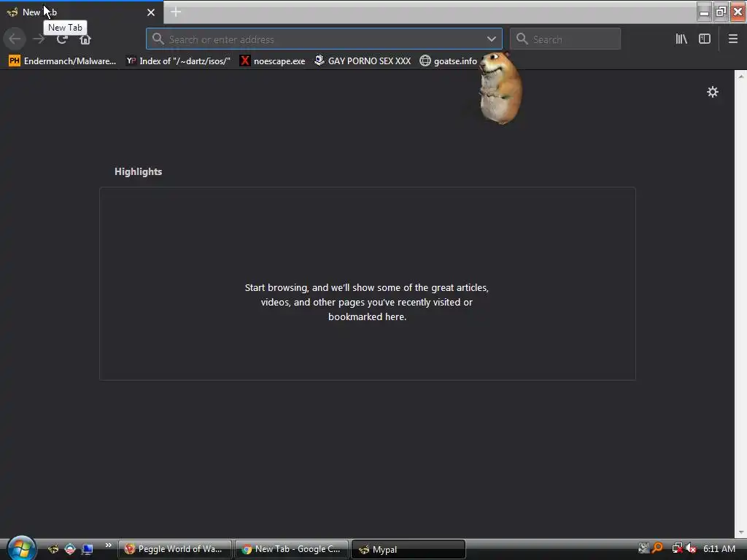Launch Mypal from quick launch
747x560 pixels.
(x=53, y=549)
